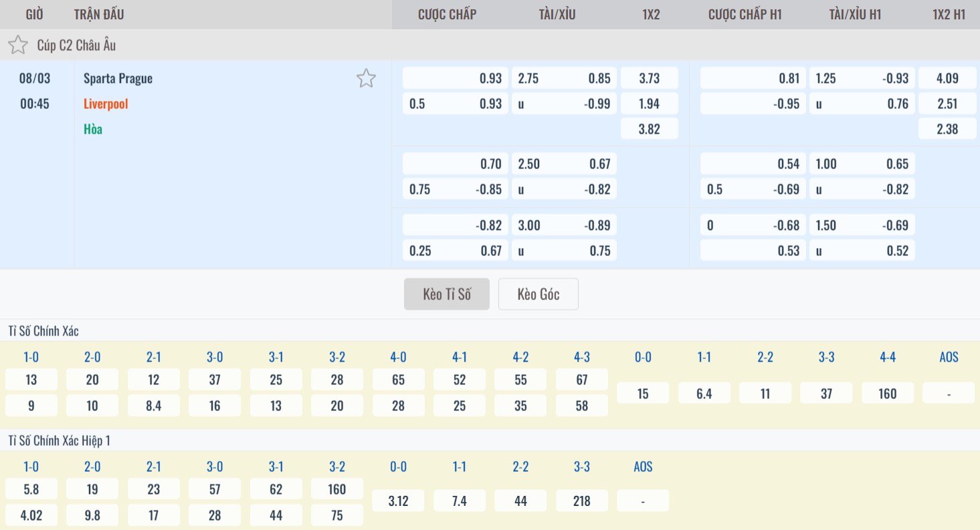Click over 2.75 odds 0.85
This screenshot has width=980, height=530.
pyautogui.click(x=565, y=78)
